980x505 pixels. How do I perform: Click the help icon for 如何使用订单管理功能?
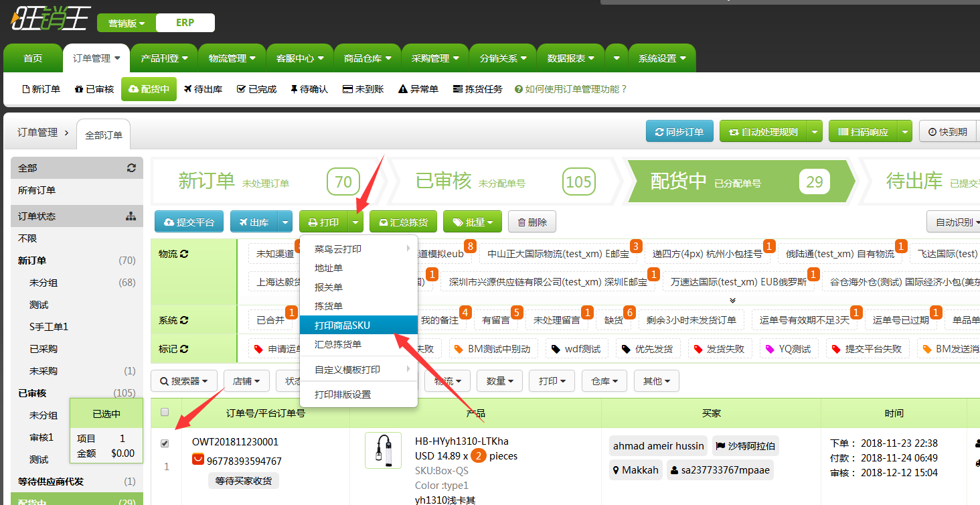point(518,89)
